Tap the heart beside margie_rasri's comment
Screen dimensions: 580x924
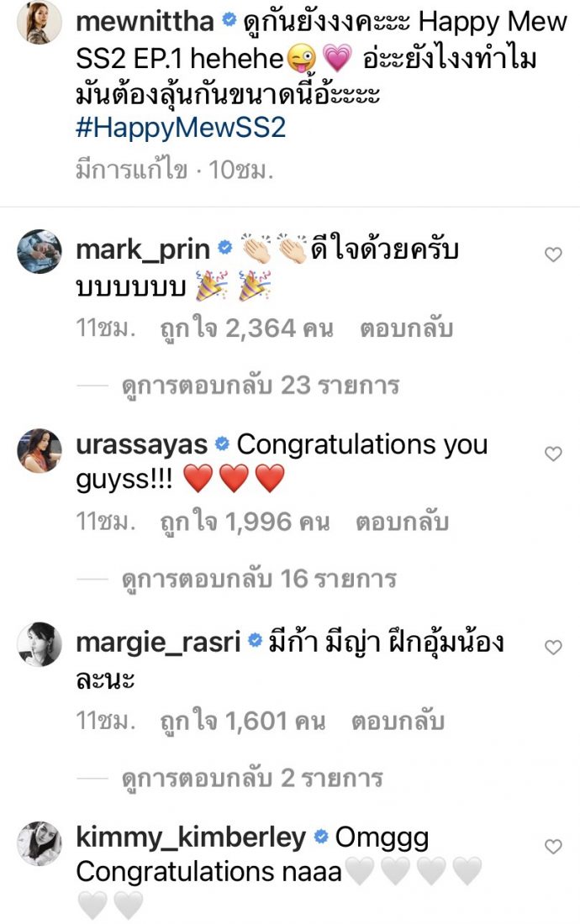[x=553, y=647]
